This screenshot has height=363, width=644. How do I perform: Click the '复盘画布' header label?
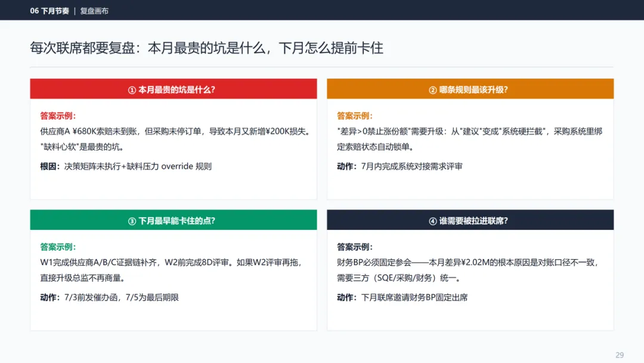(94, 11)
